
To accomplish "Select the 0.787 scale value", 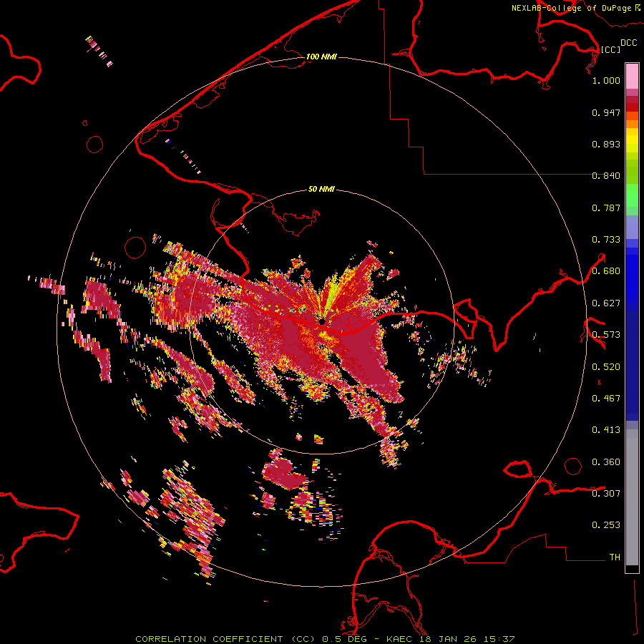I will (x=606, y=208).
